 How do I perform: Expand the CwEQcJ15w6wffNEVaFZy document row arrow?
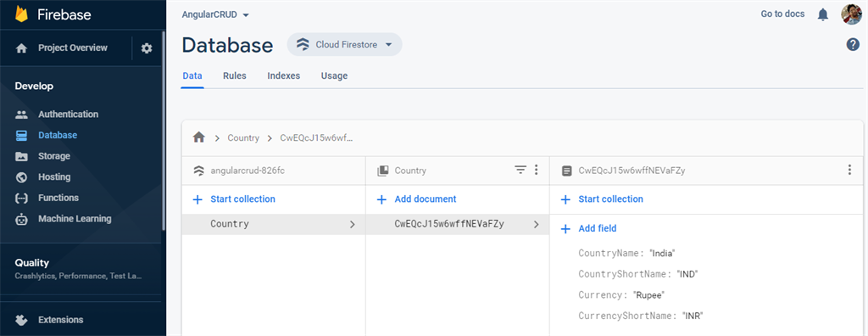point(536,225)
